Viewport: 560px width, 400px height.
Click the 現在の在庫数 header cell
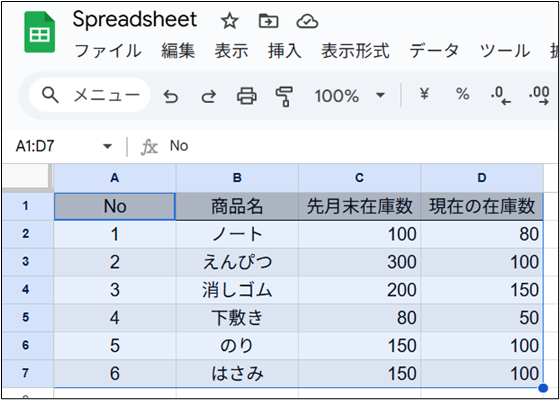pyautogui.click(x=482, y=206)
